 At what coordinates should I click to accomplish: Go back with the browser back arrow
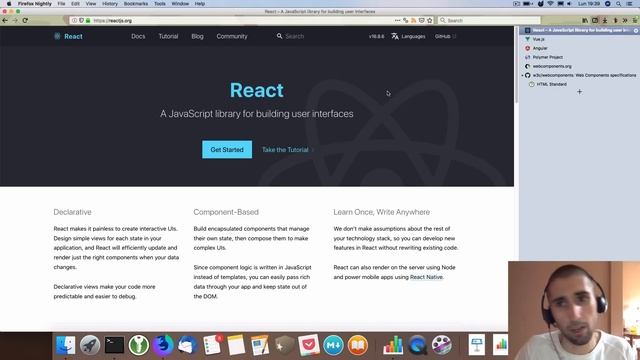pos(5,20)
